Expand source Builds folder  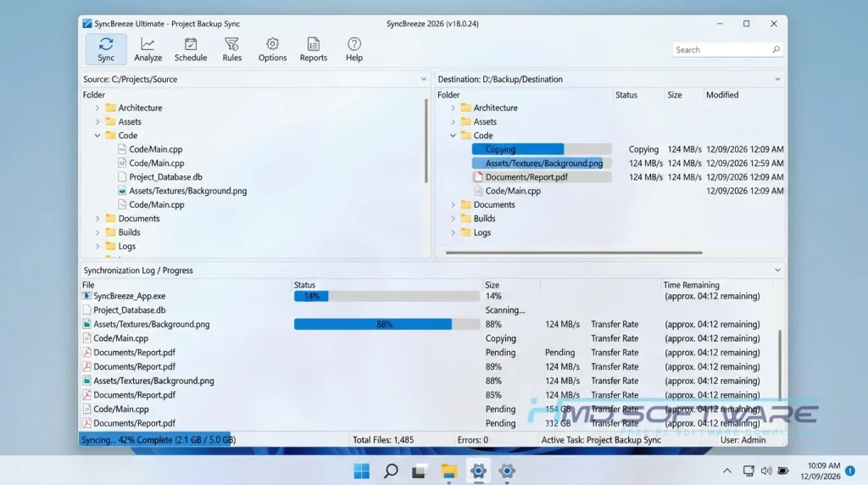click(x=97, y=232)
